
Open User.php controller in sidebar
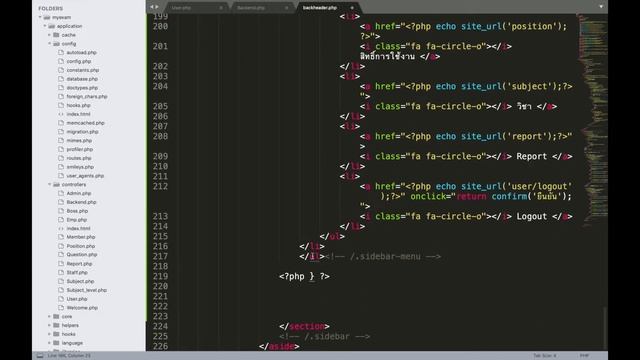pyautogui.click(x=77, y=299)
